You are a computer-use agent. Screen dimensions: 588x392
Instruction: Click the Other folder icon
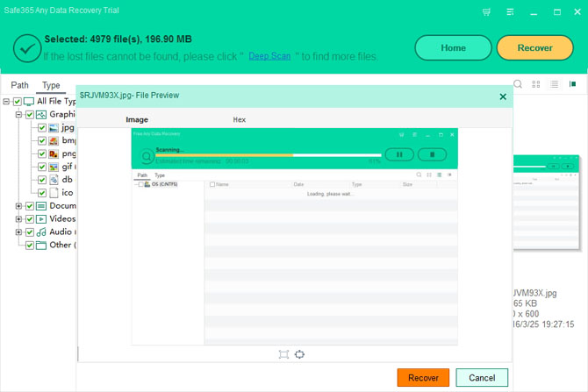click(x=41, y=245)
